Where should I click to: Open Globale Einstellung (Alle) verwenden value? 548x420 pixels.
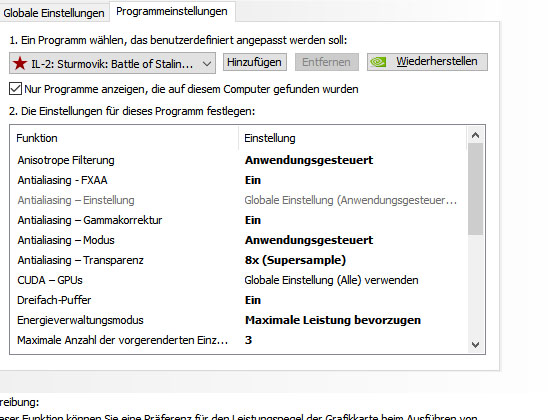(331, 280)
